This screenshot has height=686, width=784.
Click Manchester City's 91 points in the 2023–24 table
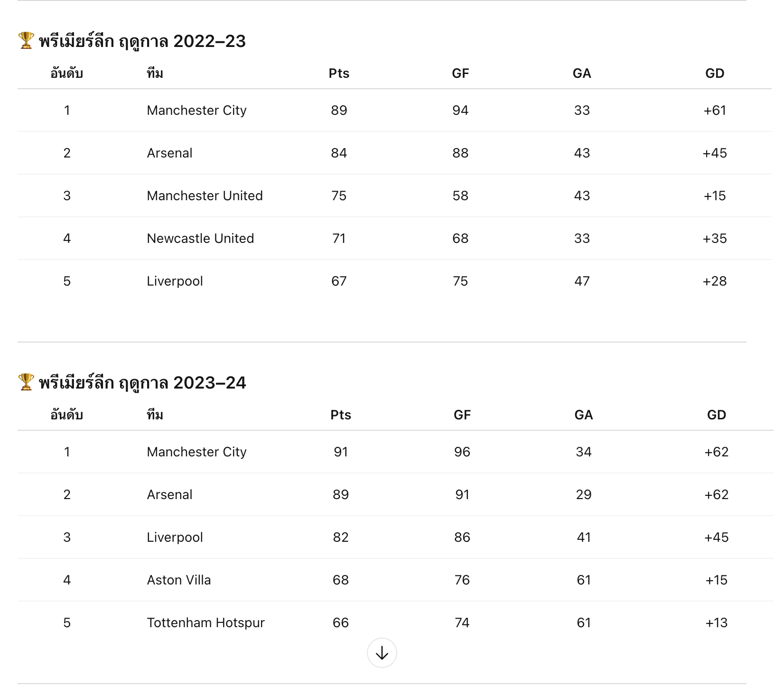341,452
